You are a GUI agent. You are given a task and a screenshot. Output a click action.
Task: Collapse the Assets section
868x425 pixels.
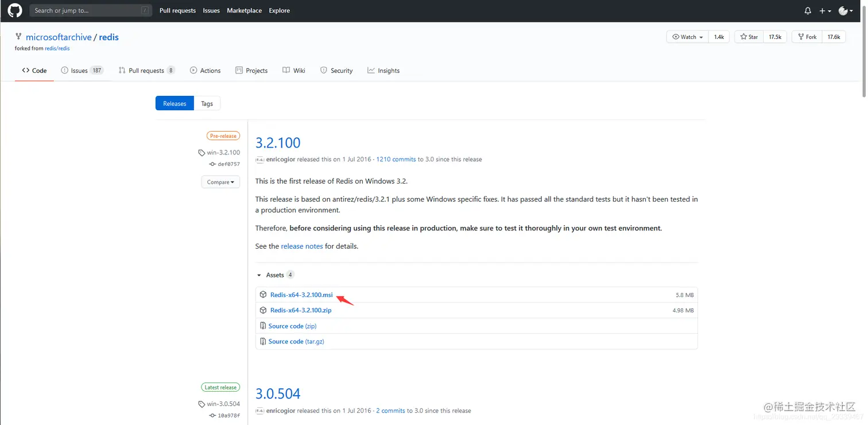tap(276, 275)
